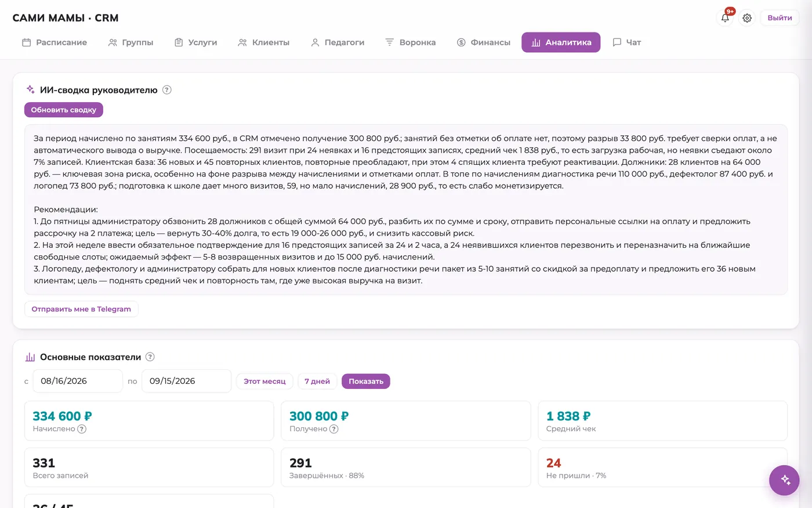Screen dimensions: 812x508
Task: Open the notifications bell icon
Action: pyautogui.click(x=725, y=18)
